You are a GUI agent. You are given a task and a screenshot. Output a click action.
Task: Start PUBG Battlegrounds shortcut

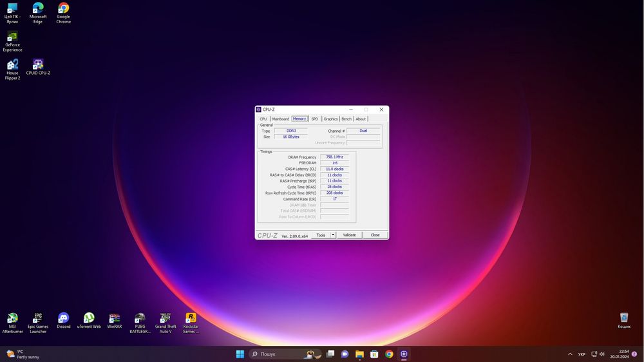pyautogui.click(x=140, y=318)
